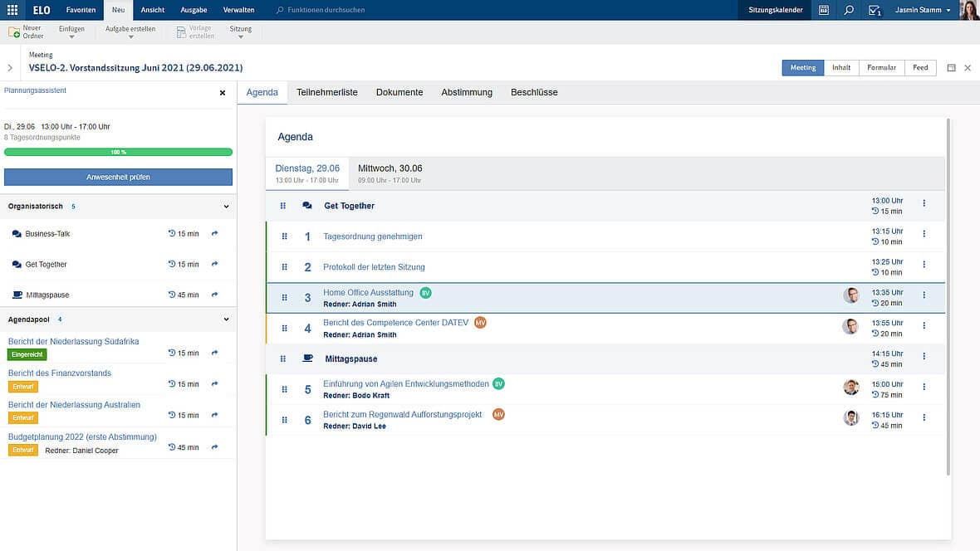
Task: Click the Anwesenheit prüfen button
Action: click(118, 177)
